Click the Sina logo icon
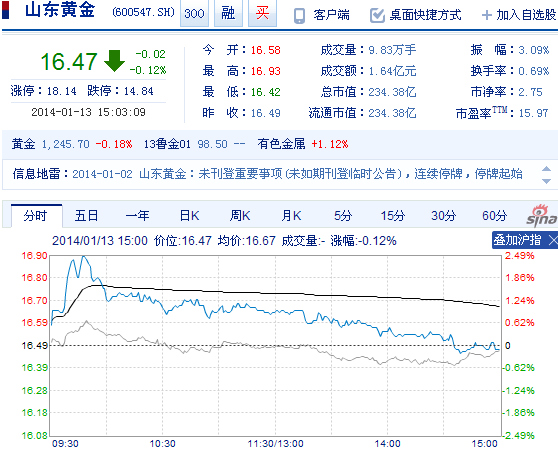The height and width of the screenshot is (450, 558). click(542, 216)
